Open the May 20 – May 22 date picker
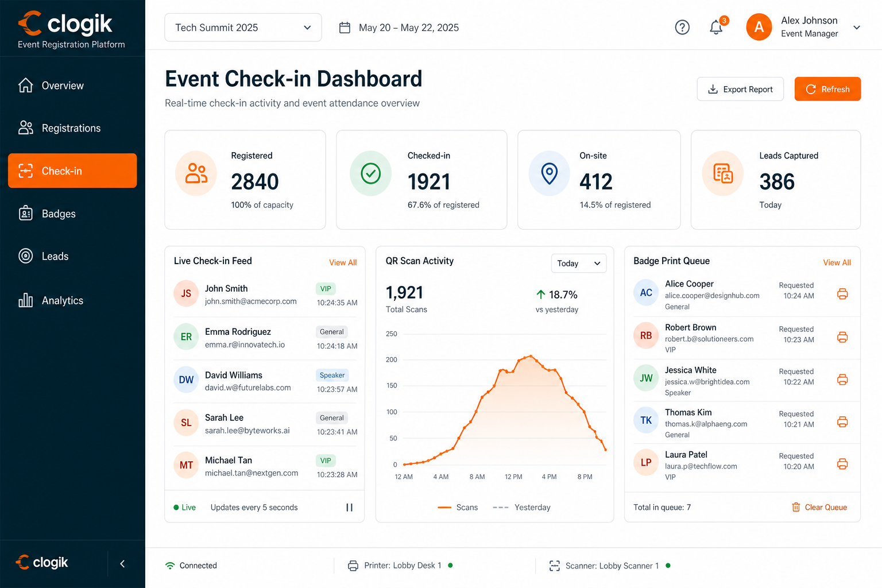Screen dimensions: 882x588 coord(399,28)
